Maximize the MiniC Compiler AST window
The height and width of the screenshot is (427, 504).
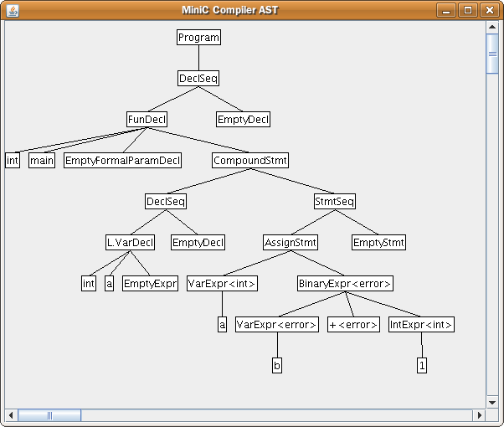pos(468,10)
